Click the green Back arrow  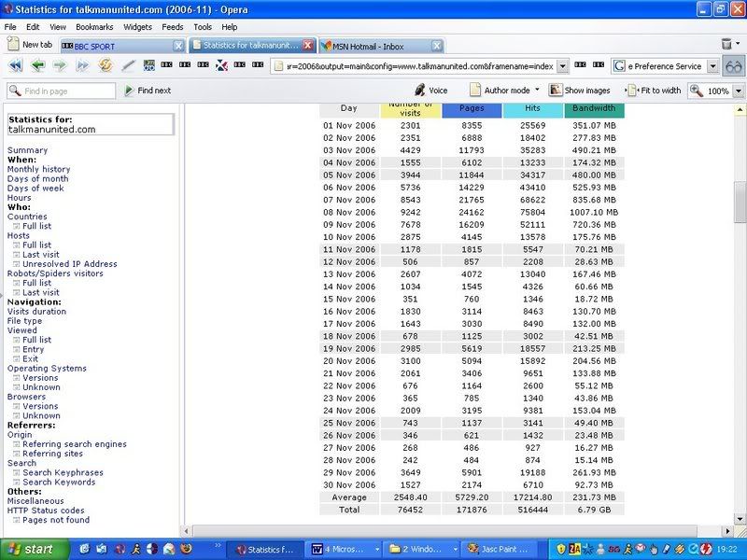coord(37,65)
